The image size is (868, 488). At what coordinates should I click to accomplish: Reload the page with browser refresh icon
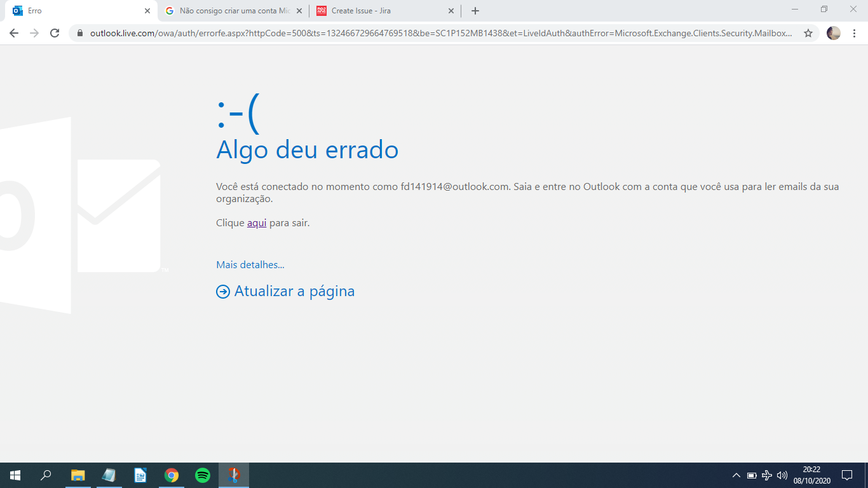pyautogui.click(x=55, y=33)
